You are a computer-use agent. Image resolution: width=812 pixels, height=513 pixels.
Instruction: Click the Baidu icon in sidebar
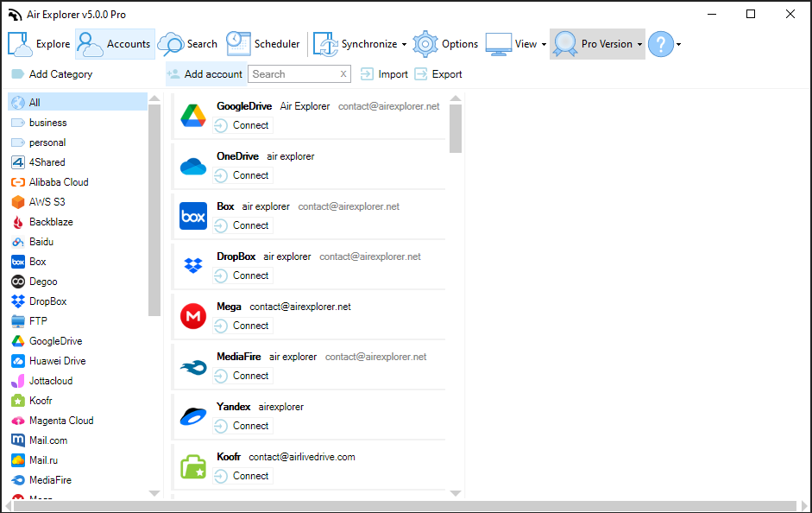pyautogui.click(x=18, y=242)
